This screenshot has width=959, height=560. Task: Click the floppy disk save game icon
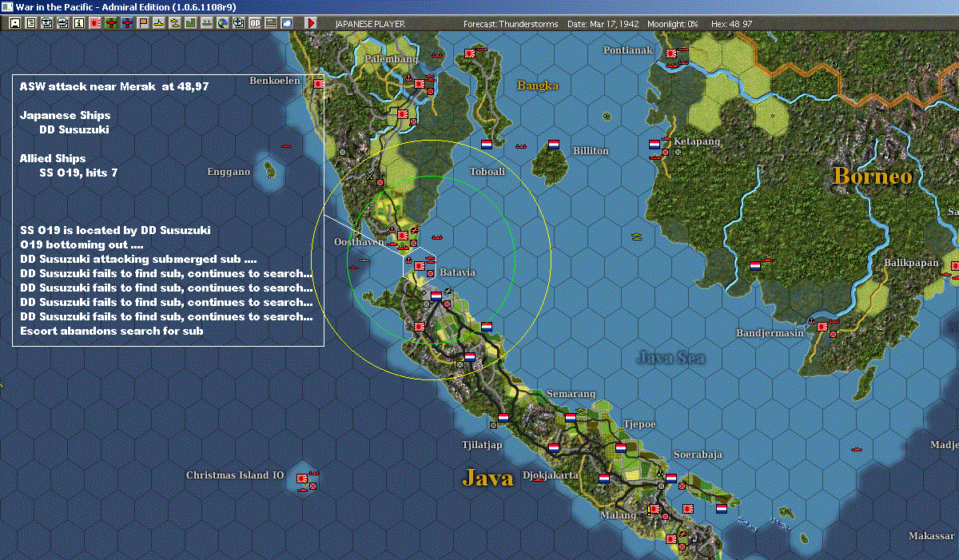click(x=14, y=23)
